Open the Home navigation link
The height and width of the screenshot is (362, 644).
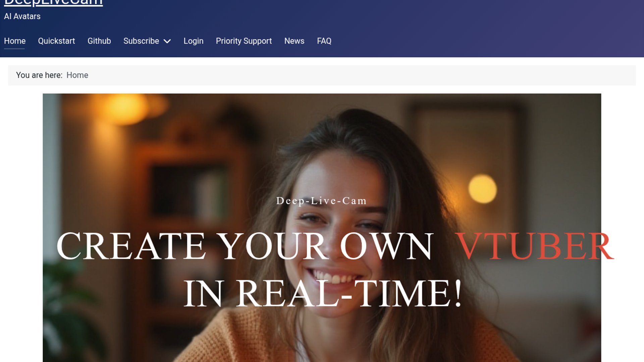point(15,41)
